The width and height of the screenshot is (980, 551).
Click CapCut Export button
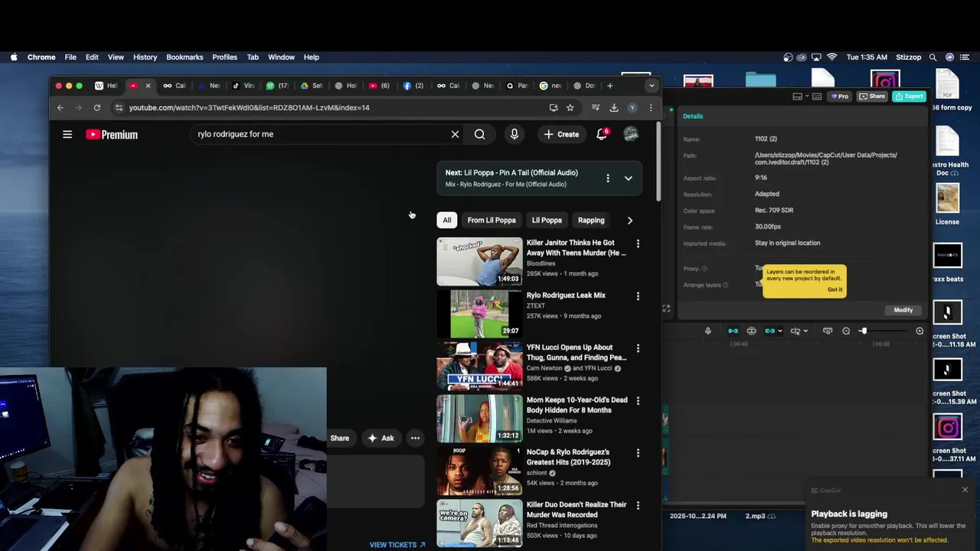909,96
